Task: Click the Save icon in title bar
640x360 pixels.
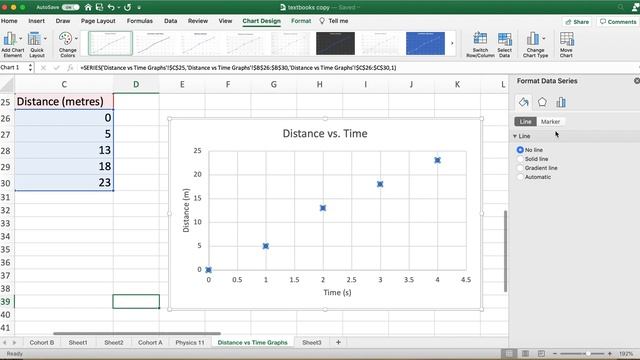Action: 99,7
